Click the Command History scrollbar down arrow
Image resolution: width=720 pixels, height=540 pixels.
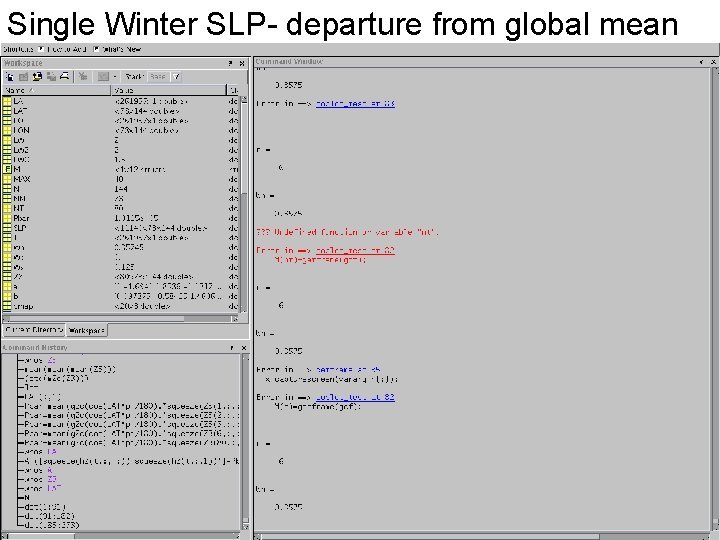click(x=245, y=527)
